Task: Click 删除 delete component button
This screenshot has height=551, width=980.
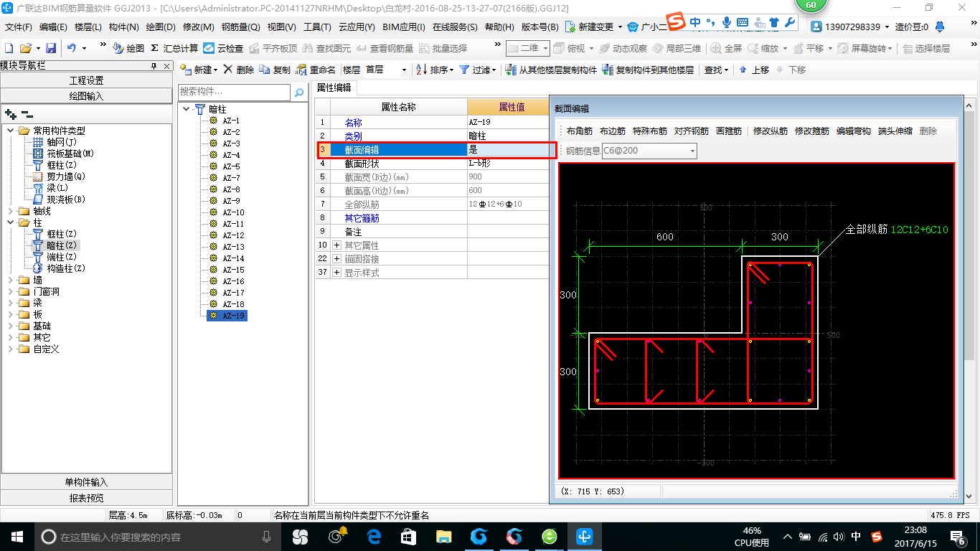Action: point(239,70)
